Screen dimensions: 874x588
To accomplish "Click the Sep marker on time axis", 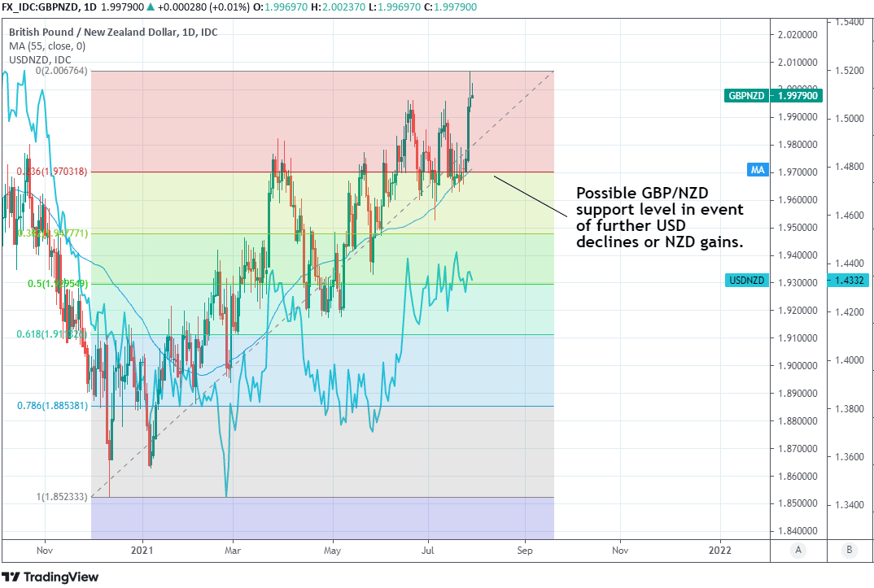I will click(x=525, y=550).
